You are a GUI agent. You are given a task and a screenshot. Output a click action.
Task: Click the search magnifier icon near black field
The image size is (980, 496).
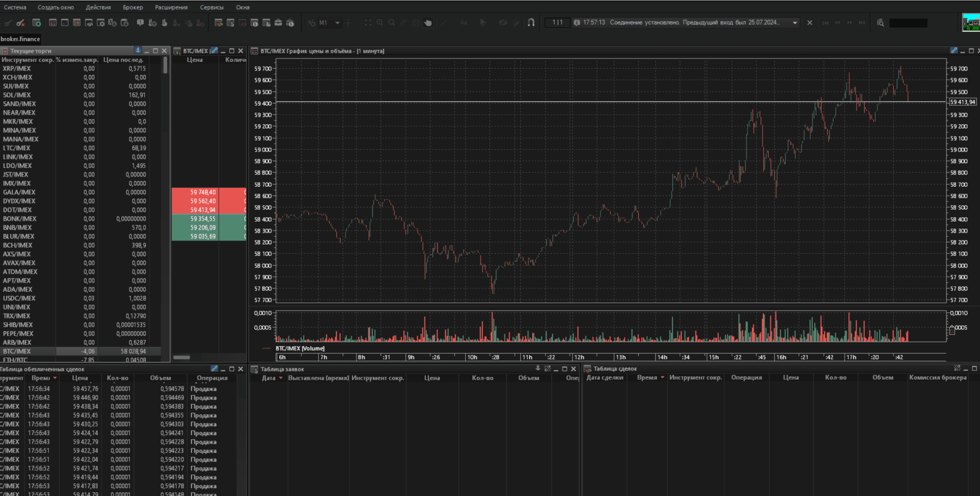click(x=880, y=23)
